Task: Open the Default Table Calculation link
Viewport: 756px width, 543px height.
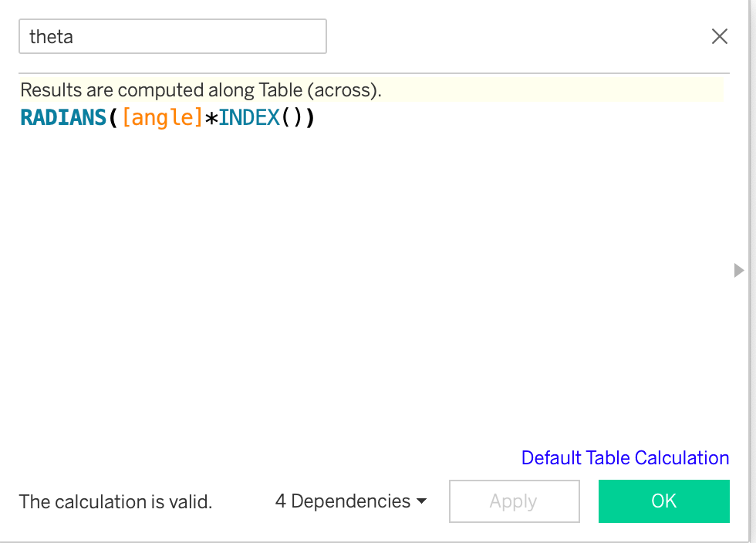Action: click(625, 457)
